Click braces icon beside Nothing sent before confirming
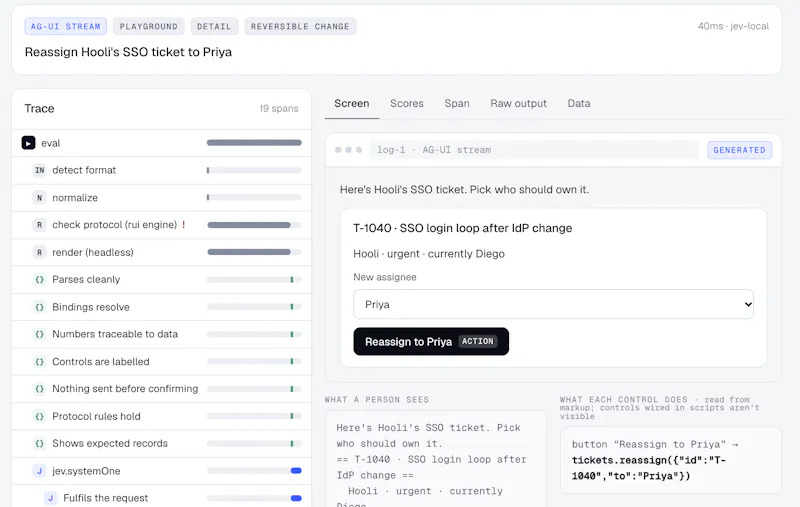 tap(39, 389)
